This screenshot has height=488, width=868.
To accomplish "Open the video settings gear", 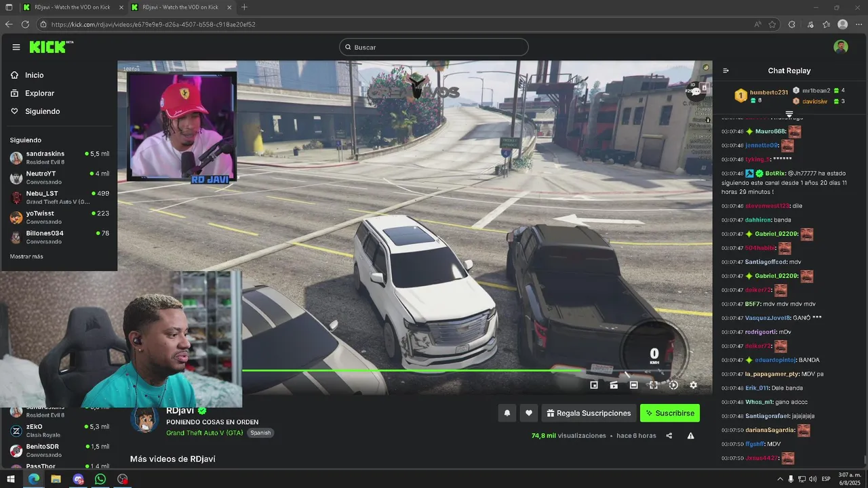I will coord(693,385).
